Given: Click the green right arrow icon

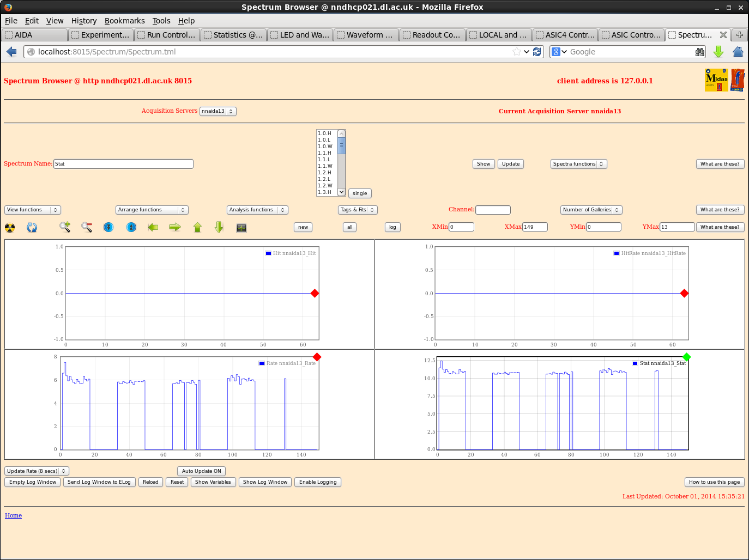Looking at the screenshot, I should coord(175,227).
